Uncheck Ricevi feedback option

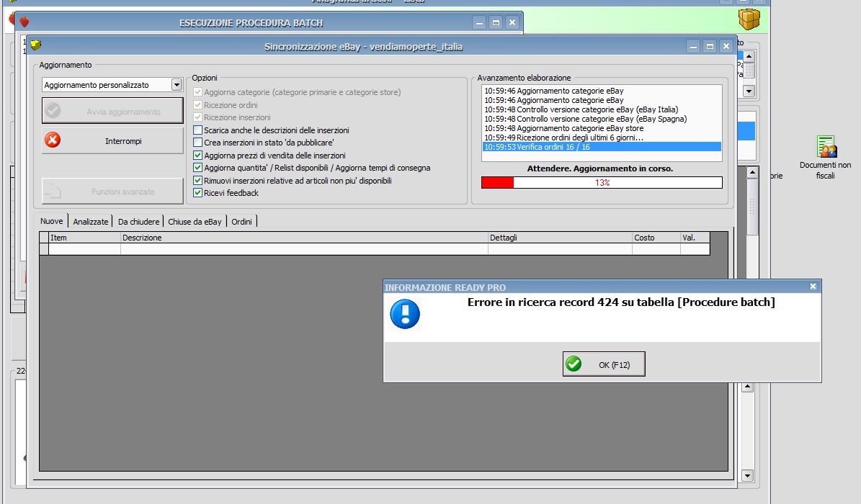point(197,193)
